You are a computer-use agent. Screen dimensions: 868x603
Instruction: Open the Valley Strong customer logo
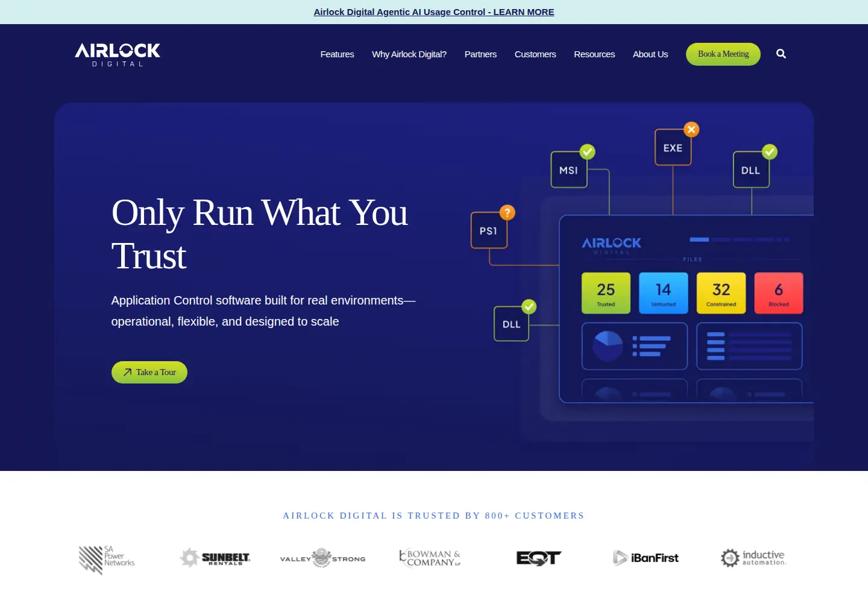point(322,558)
